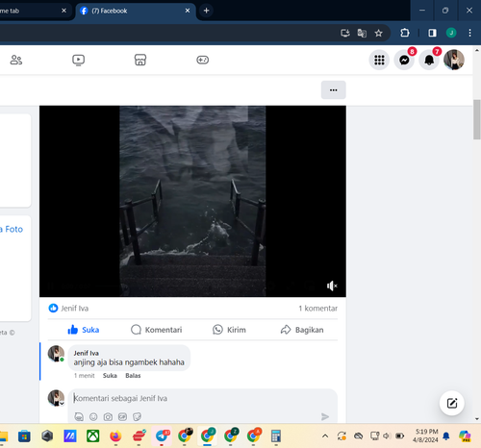Open the GIF picker in comment box

(122, 416)
